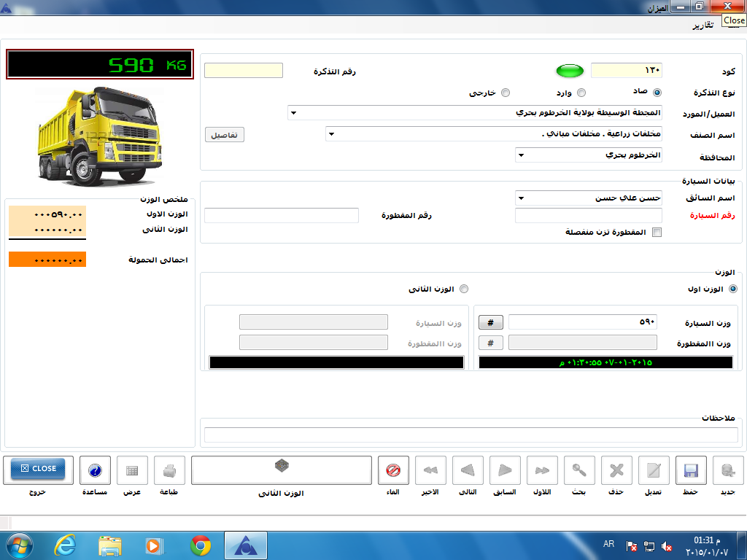The image size is (747, 560).
Task: Open the اسم الصنف item name dropdown
Action: 330,134
